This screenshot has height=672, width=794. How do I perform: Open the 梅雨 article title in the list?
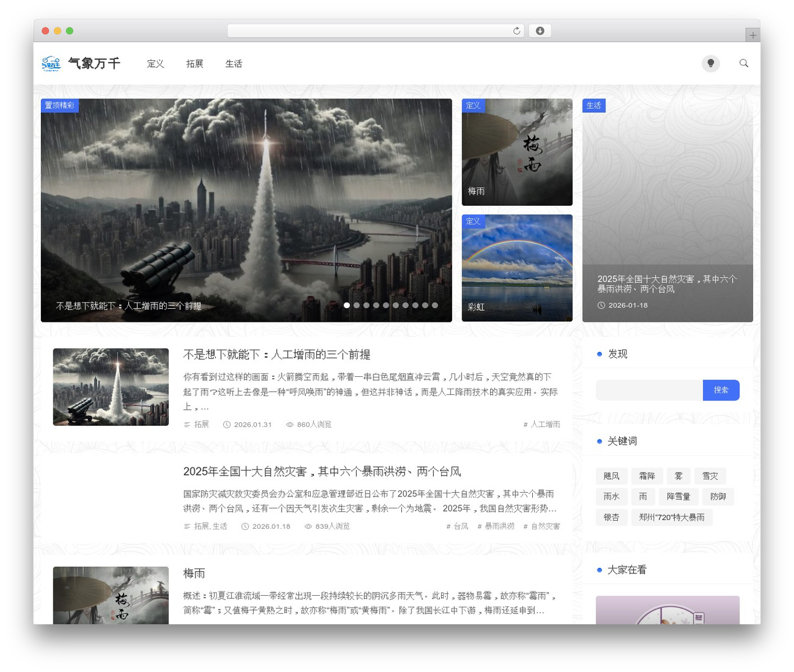194,573
